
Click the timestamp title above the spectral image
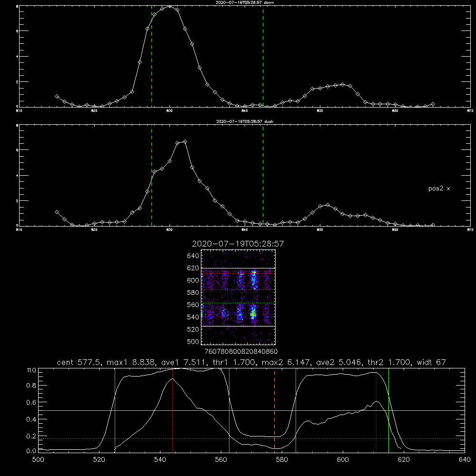pos(238,244)
